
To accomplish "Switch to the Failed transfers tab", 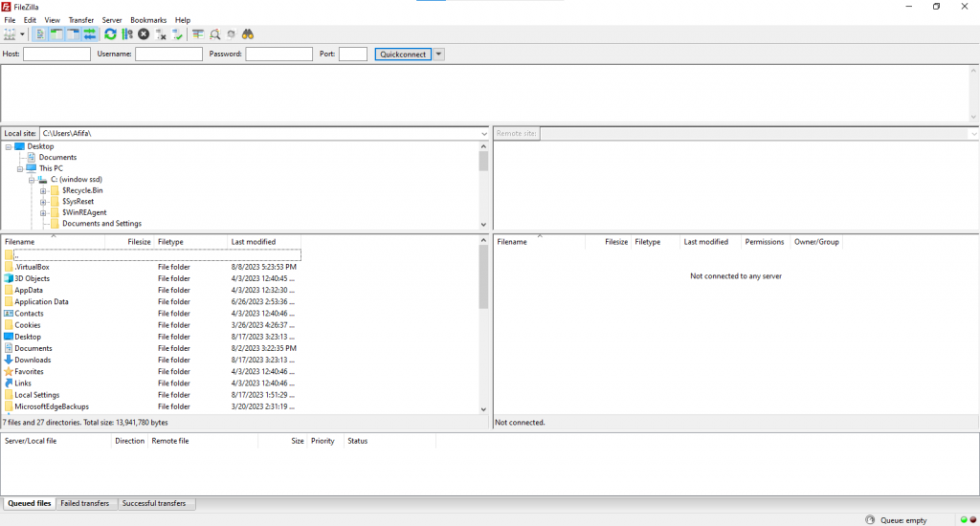I will 85,503.
